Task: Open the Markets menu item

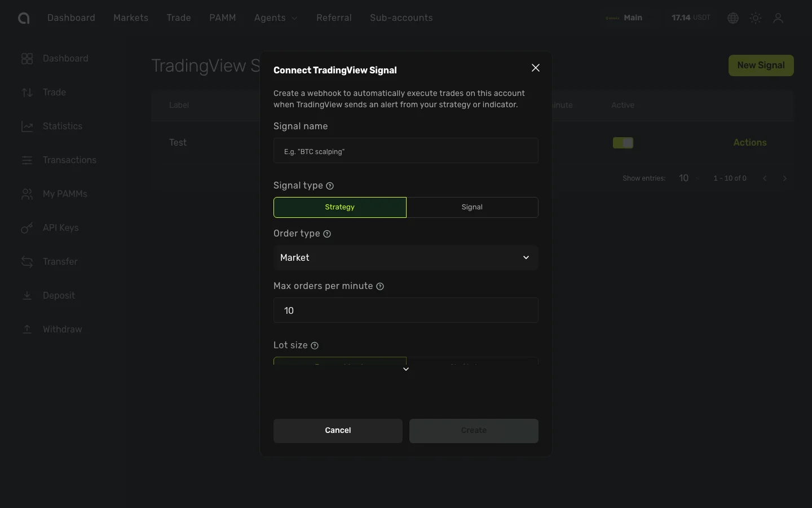Action: pyautogui.click(x=131, y=17)
